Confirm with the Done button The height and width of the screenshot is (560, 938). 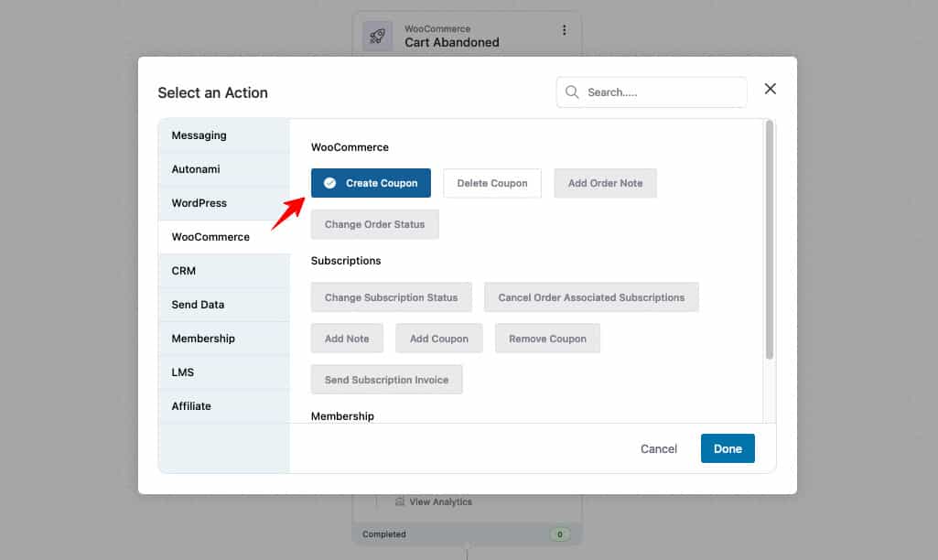[x=728, y=448]
